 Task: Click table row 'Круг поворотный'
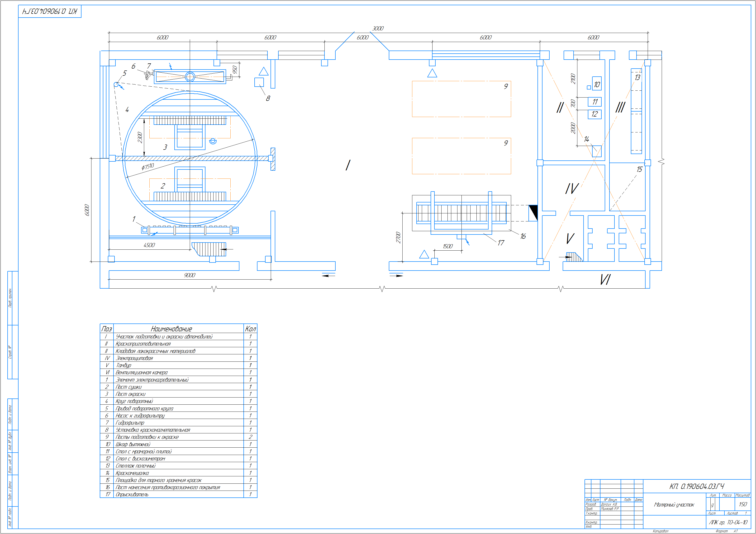(134, 401)
